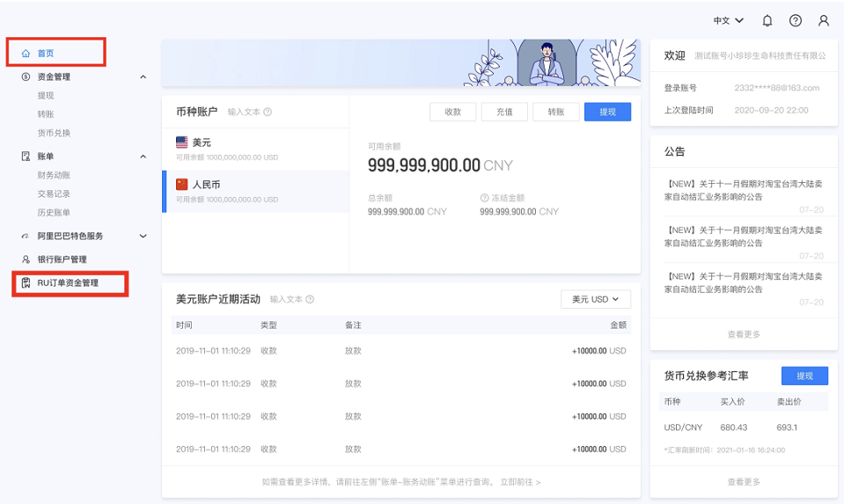844x504 pixels.
Task: Click the 立即前往 link
Action: click(x=520, y=482)
